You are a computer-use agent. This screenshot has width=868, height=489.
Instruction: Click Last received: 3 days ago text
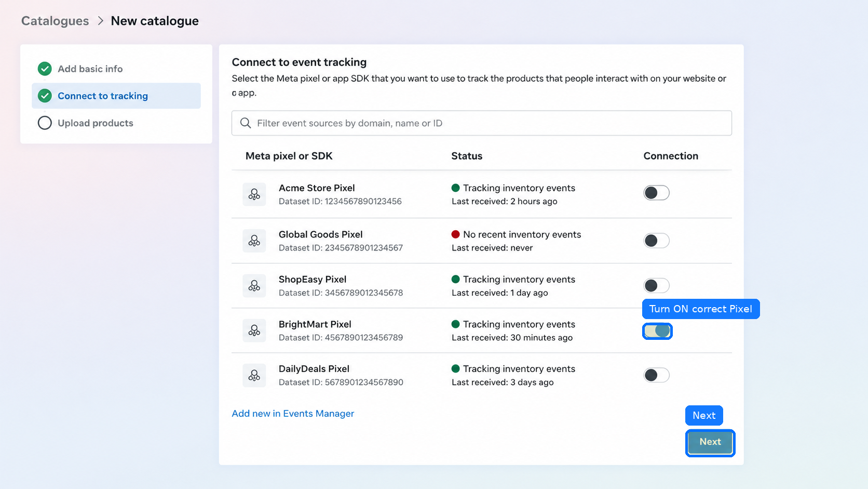pos(503,382)
